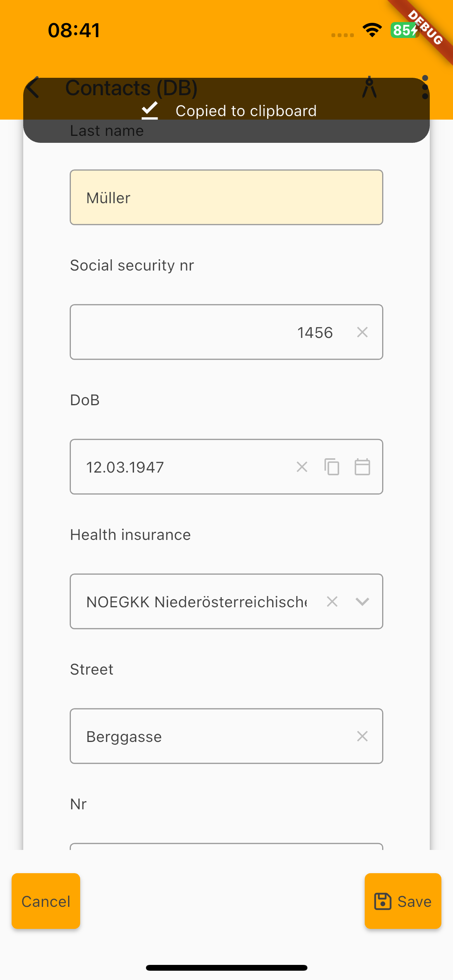Tap the battery indicator in the status bar
The width and height of the screenshot is (453, 980).
(405, 30)
